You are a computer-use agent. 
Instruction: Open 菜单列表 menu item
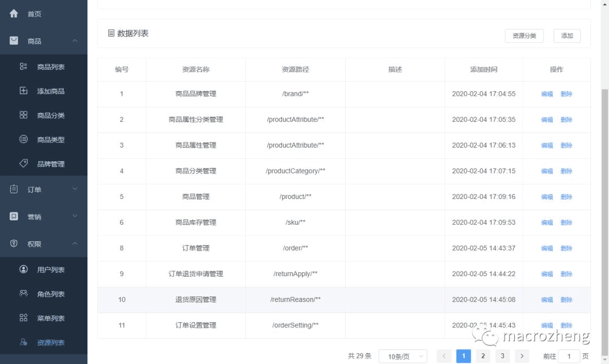click(x=43, y=318)
